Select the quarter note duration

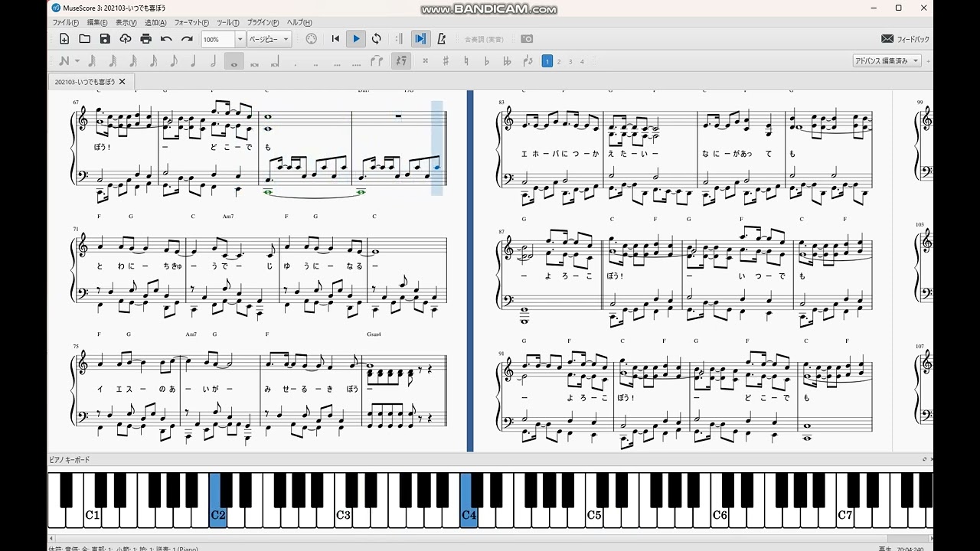[x=194, y=61]
